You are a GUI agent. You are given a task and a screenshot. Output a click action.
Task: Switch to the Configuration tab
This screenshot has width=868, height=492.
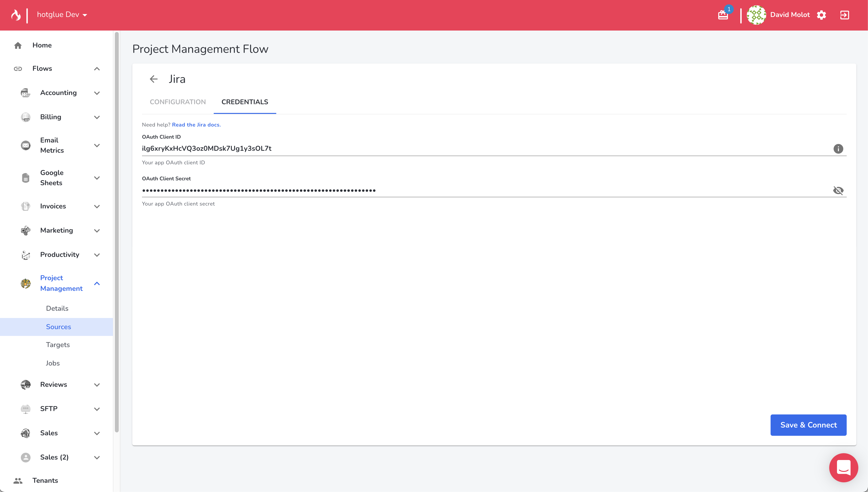pos(178,102)
